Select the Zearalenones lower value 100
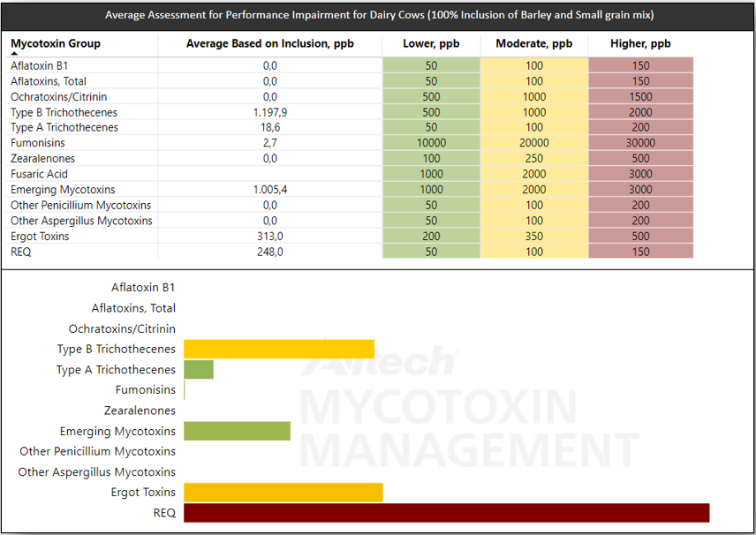Viewport: 756px width, 535px height. click(x=431, y=158)
